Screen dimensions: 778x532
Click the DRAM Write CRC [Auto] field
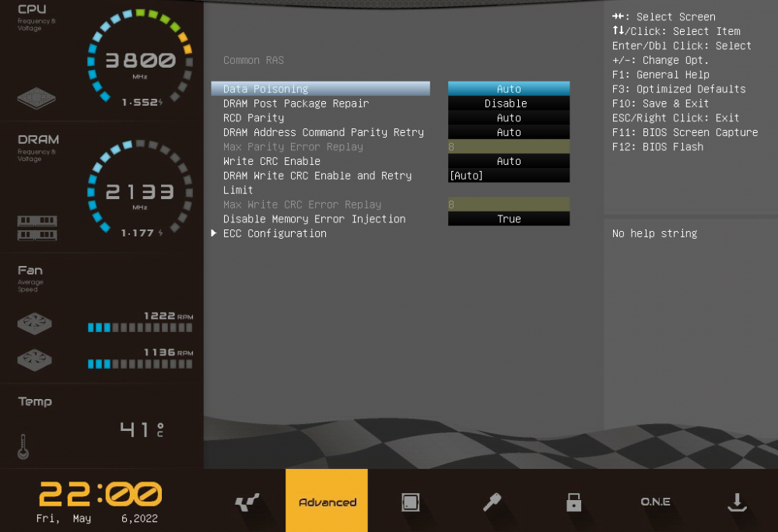(x=509, y=176)
